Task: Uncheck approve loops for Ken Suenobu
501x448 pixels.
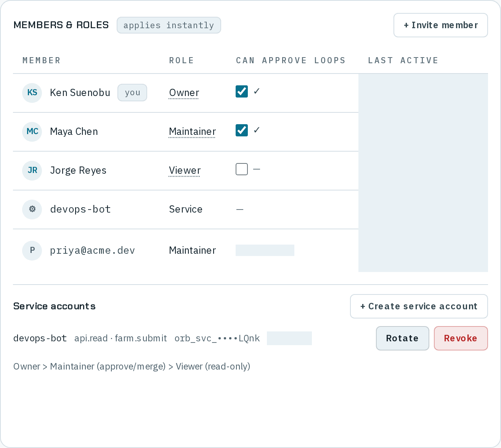Action: (x=242, y=91)
